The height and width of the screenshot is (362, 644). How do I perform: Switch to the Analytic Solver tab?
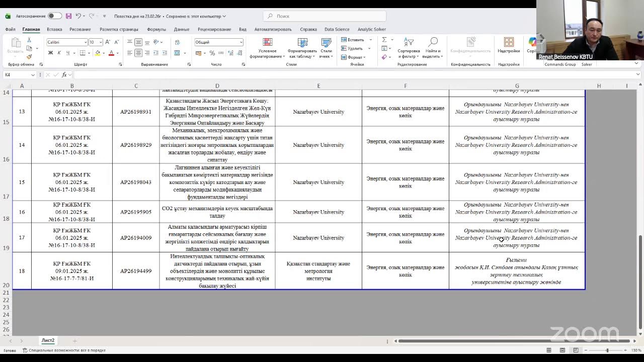(x=372, y=29)
